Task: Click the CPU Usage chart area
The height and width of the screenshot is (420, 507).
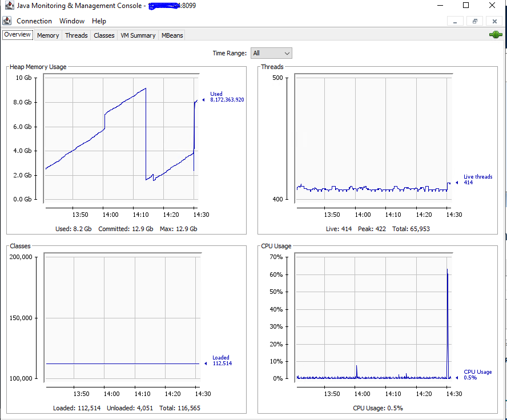Action: (373, 317)
